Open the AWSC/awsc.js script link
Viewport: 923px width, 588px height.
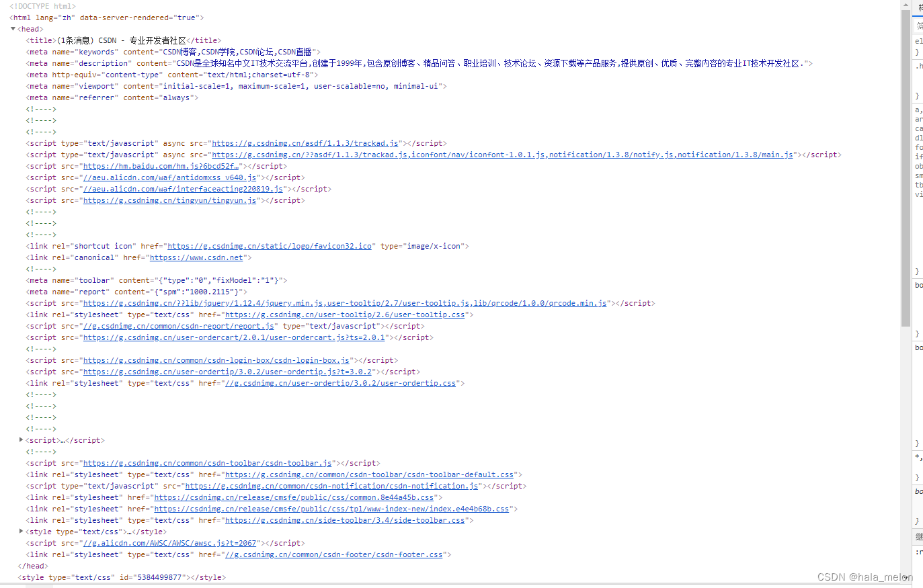coord(169,543)
